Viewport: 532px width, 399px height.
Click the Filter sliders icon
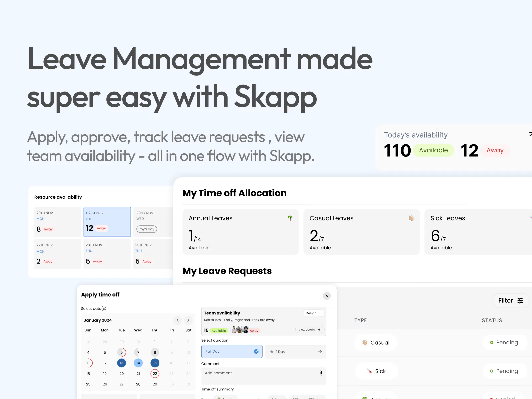point(520,301)
